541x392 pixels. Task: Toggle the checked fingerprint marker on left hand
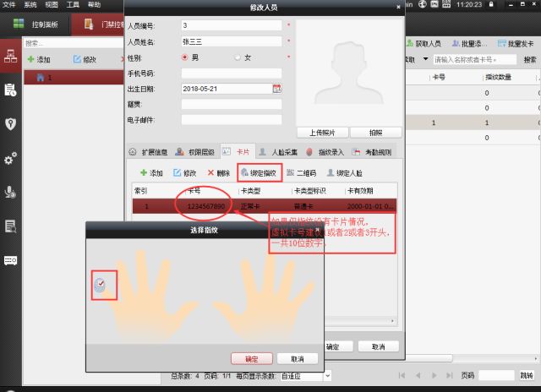pyautogui.click(x=101, y=286)
